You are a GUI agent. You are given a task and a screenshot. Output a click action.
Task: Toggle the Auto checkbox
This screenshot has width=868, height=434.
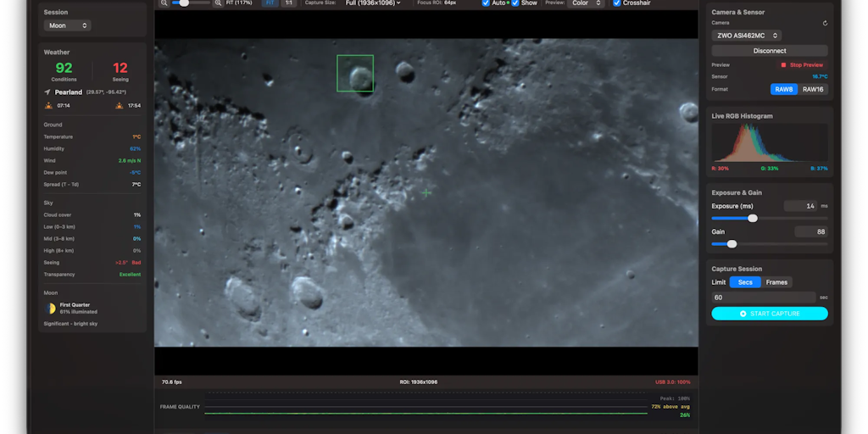486,3
